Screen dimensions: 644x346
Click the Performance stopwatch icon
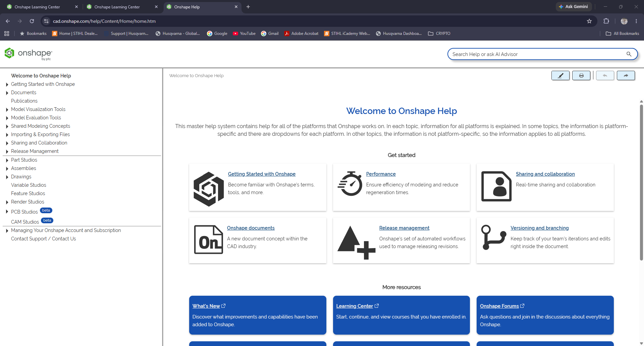click(350, 184)
